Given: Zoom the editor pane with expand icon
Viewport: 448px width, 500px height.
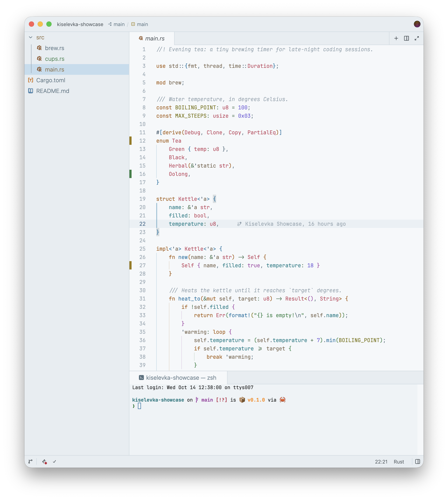Looking at the screenshot, I should [x=417, y=38].
